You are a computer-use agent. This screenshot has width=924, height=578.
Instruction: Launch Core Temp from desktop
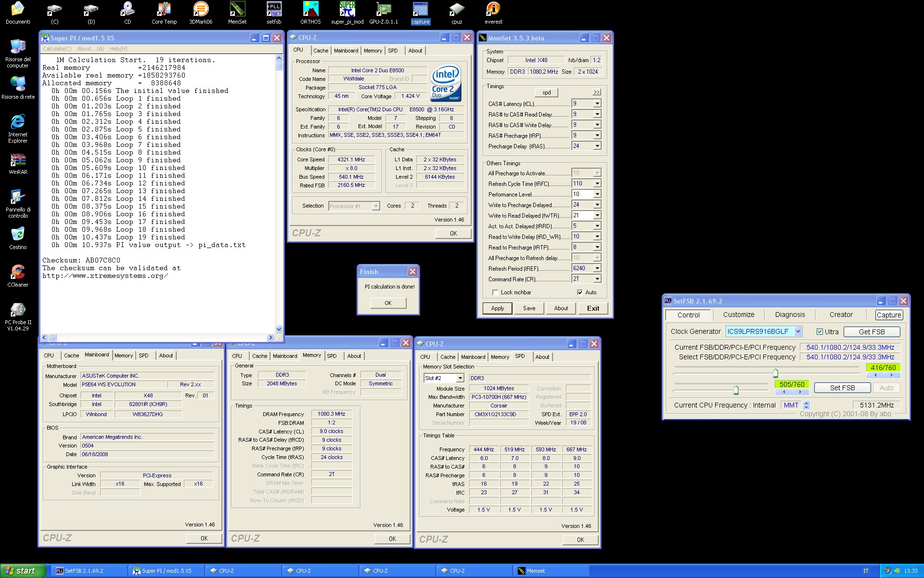tap(164, 13)
